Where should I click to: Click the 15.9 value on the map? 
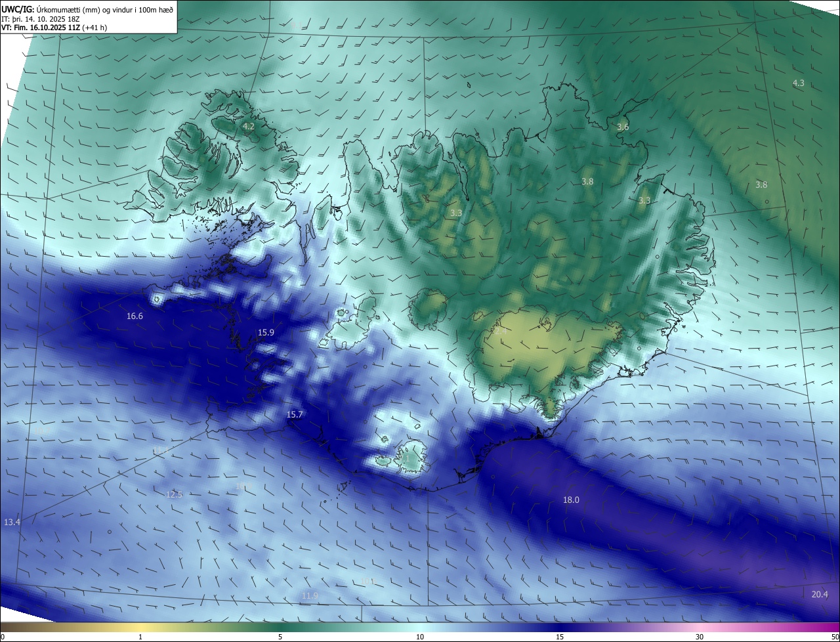(x=266, y=333)
